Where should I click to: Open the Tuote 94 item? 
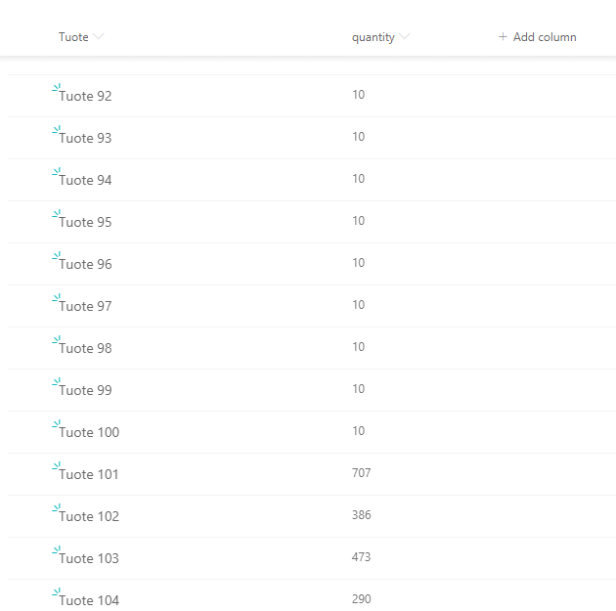(85, 180)
